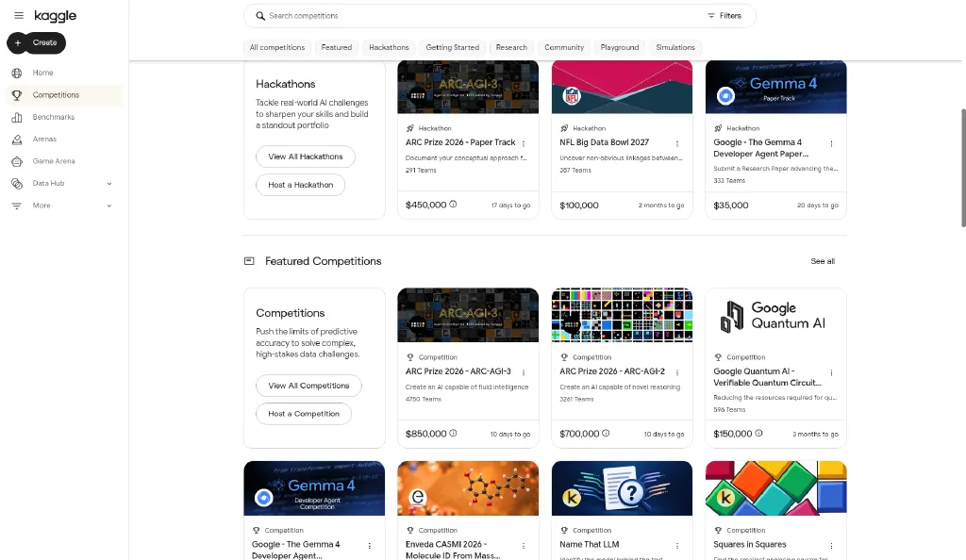This screenshot has height=560, width=966.
Task: Click the Kaggle logo
Action: coord(56,16)
